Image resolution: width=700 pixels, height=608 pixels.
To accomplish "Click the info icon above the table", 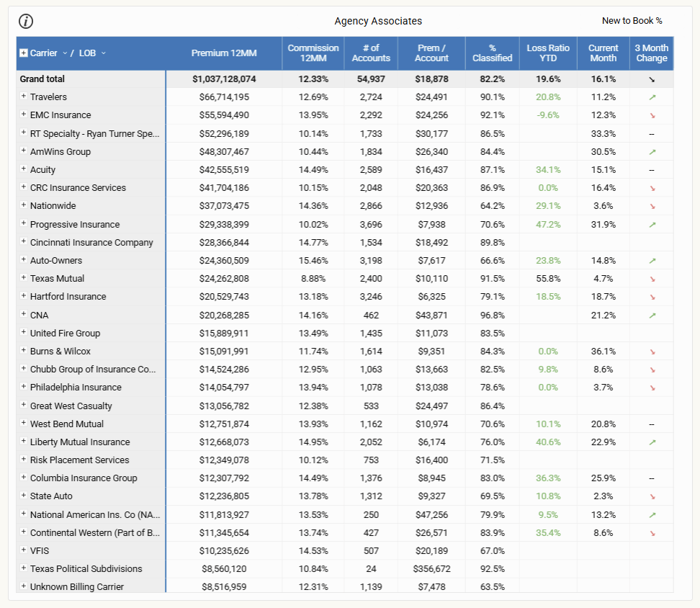I will pyautogui.click(x=26, y=22).
